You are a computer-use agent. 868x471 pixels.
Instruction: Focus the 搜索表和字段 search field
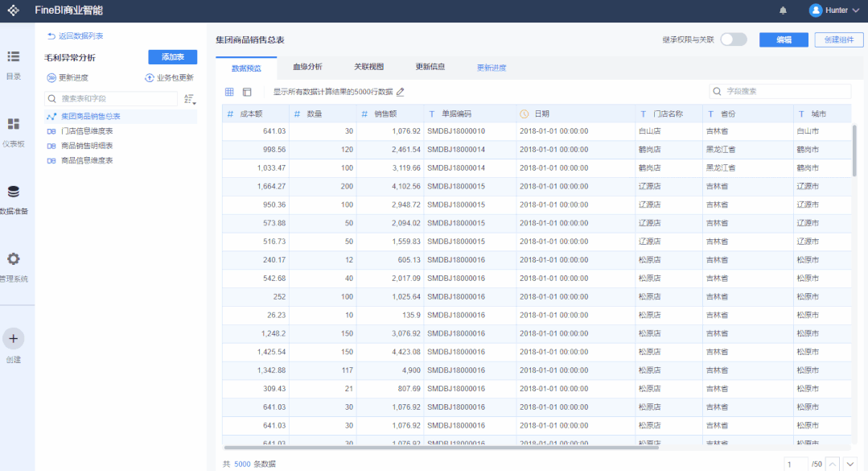click(111, 99)
